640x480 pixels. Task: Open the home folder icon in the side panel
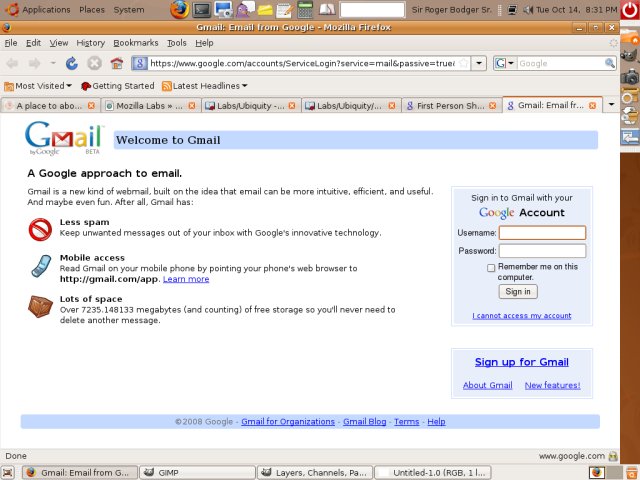[x=629, y=36]
